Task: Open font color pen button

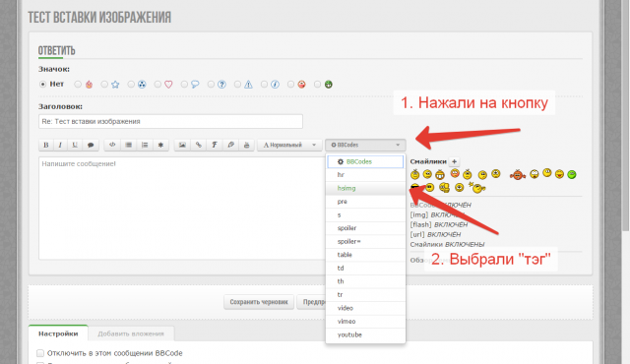Action: coord(230,145)
